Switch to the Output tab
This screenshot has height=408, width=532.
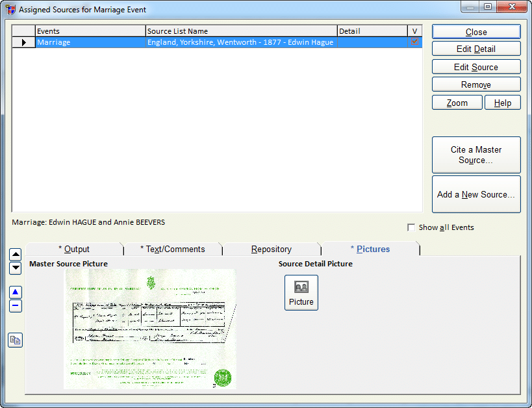tap(74, 249)
